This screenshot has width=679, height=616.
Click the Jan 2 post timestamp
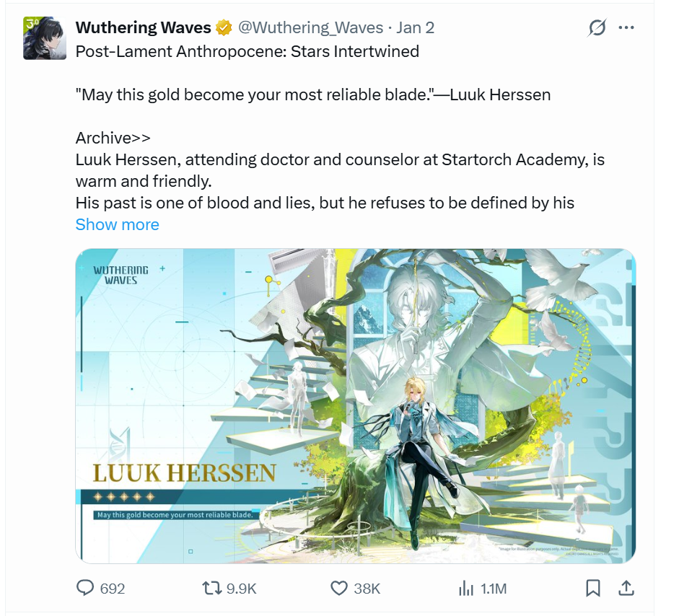(416, 27)
